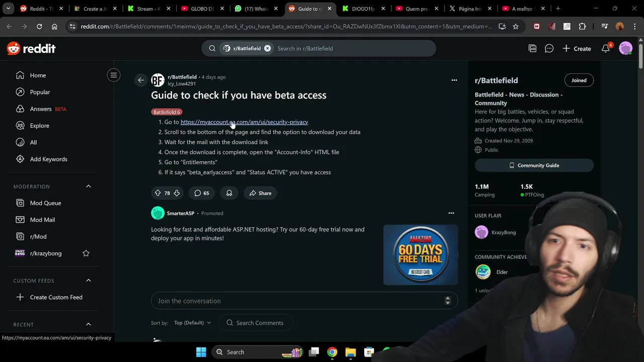This screenshot has width=644, height=362.
Task: Upvote the Guide to check beta access post
Action: (x=157, y=193)
